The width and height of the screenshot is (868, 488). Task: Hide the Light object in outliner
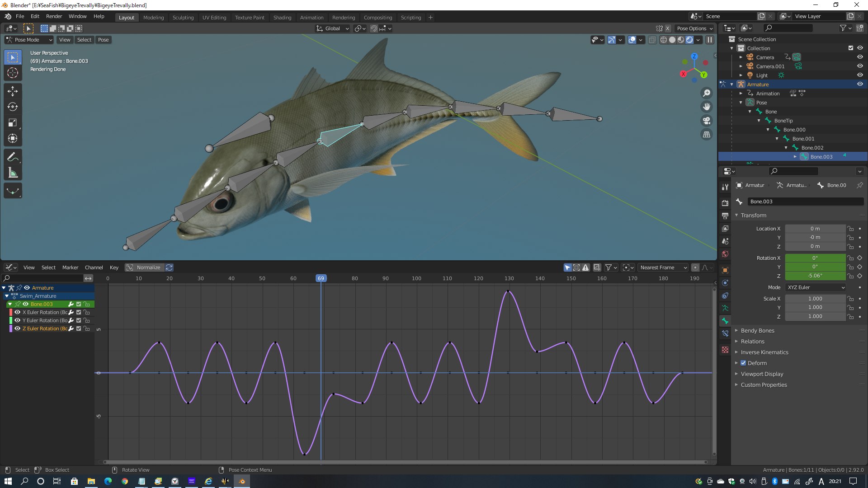point(860,75)
